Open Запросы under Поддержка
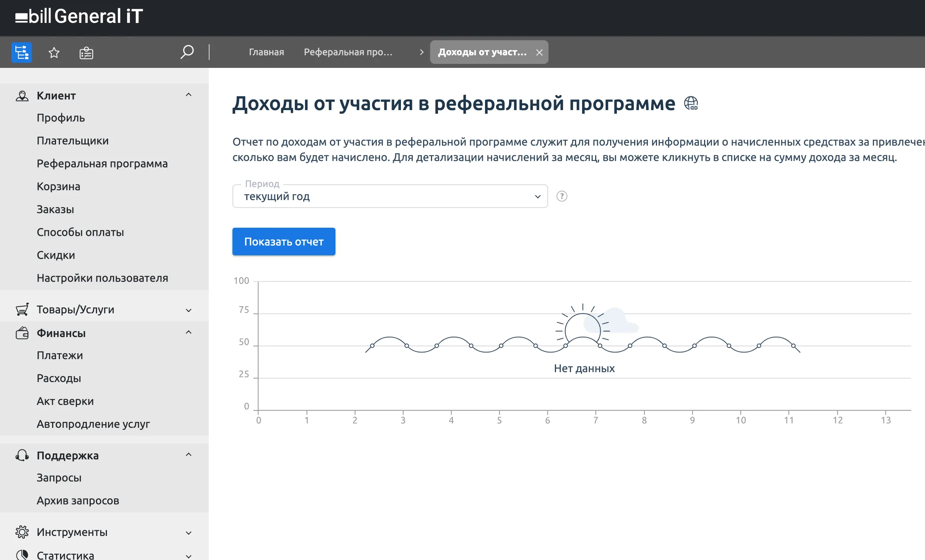The width and height of the screenshot is (925, 560). [59, 478]
